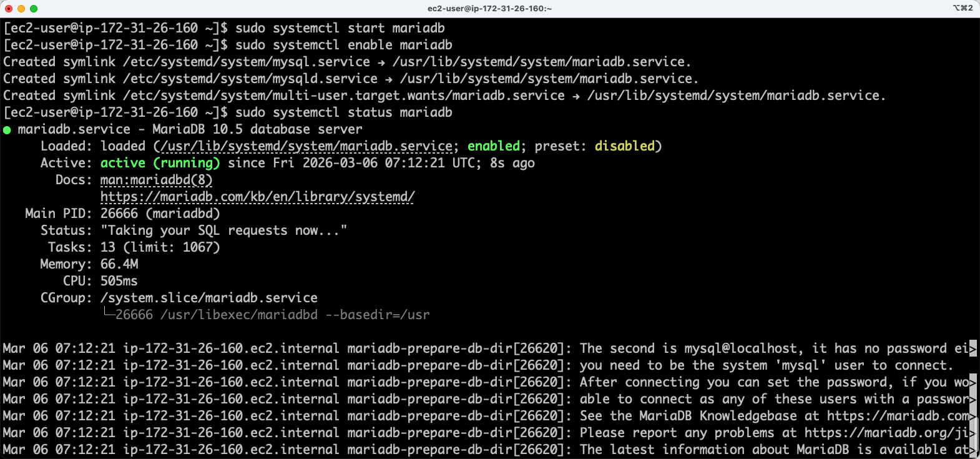980x459 pixels.
Task: Click truncation marker on 'no password ei' line
Action: 973,348
